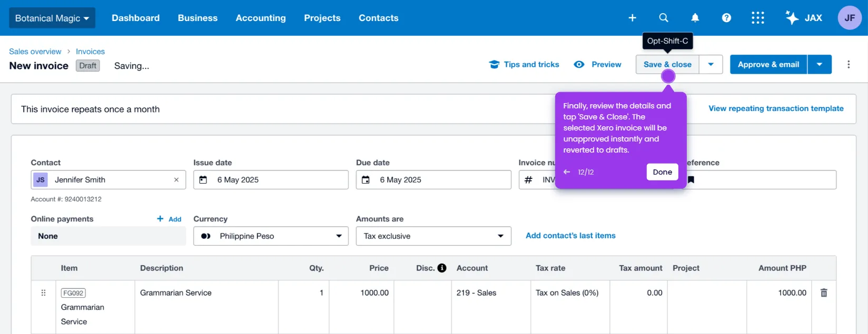This screenshot has width=868, height=334.
Task: Click the Due date field
Action: pos(433,180)
